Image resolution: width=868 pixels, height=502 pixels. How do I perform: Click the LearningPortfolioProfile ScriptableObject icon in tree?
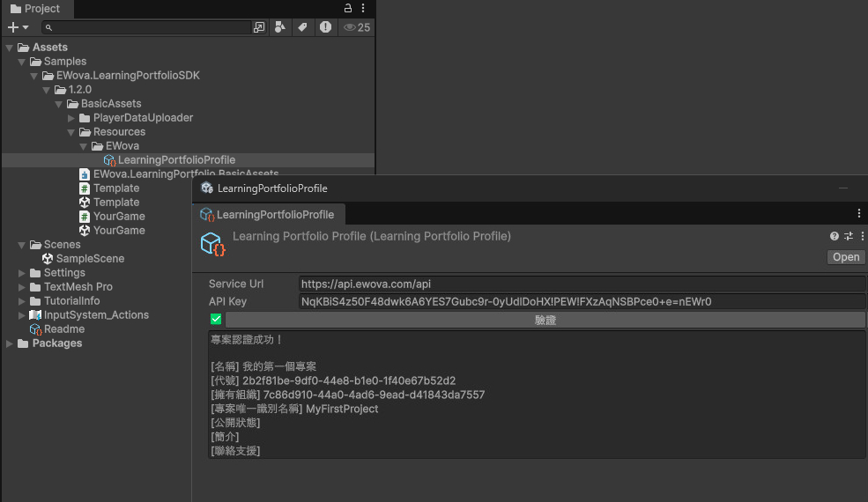109,160
